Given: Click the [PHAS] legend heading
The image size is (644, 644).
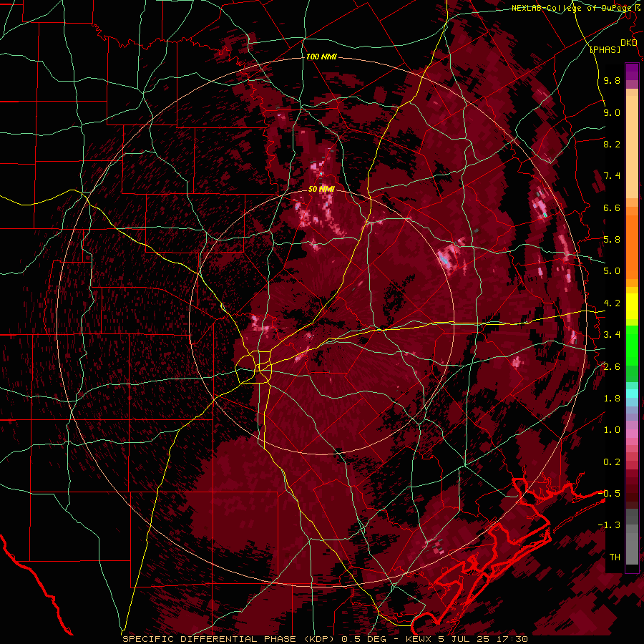Looking at the screenshot, I should pyautogui.click(x=605, y=50).
